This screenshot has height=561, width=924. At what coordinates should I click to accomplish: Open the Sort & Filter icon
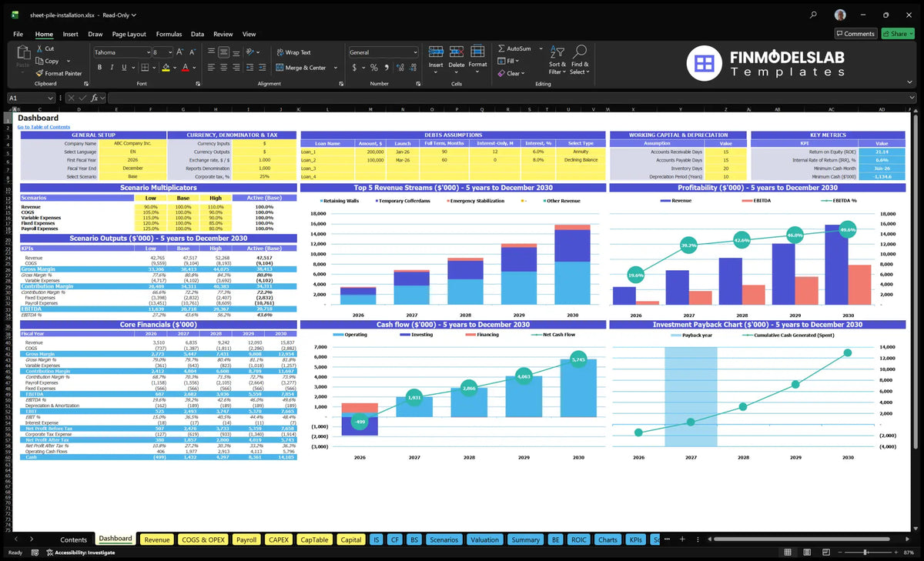coord(557,50)
